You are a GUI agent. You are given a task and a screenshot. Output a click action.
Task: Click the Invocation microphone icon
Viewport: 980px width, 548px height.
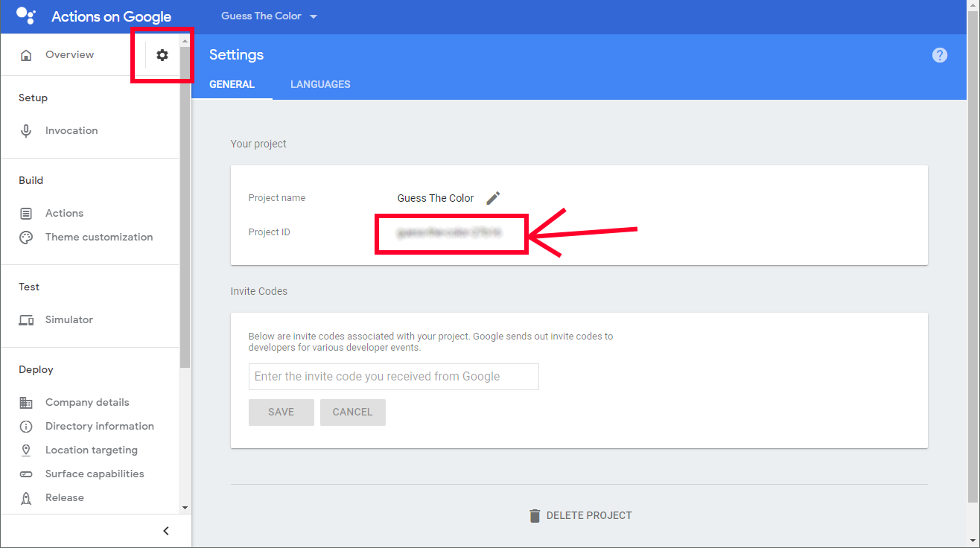click(26, 131)
